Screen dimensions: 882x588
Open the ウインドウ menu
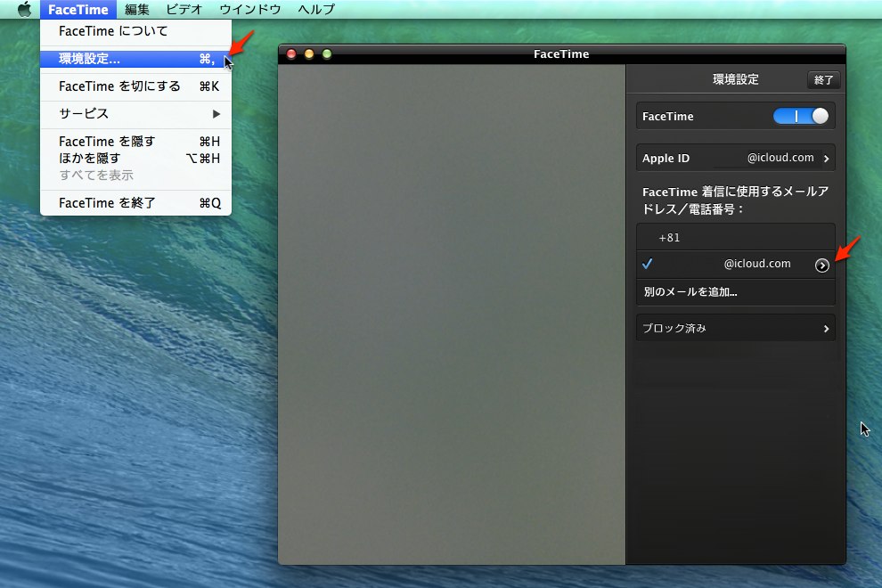point(249,9)
